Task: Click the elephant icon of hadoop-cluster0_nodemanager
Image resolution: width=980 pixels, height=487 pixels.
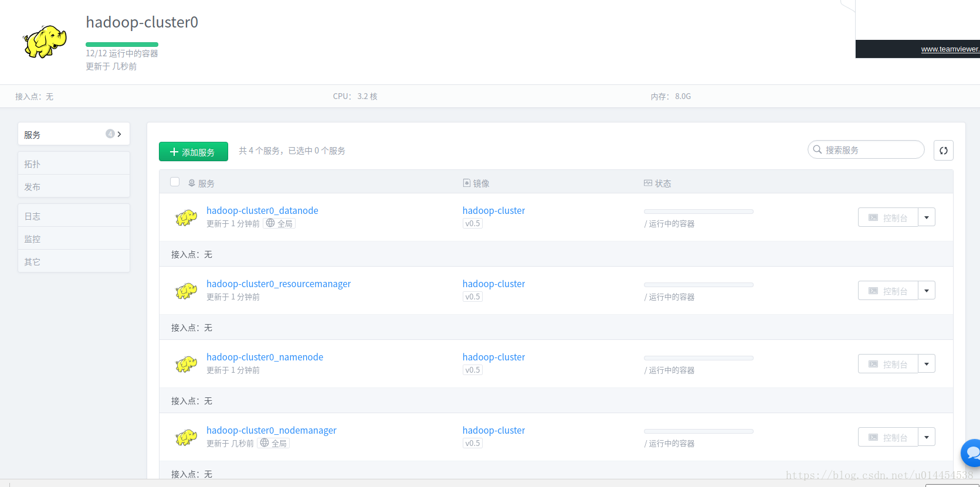Action: click(186, 438)
